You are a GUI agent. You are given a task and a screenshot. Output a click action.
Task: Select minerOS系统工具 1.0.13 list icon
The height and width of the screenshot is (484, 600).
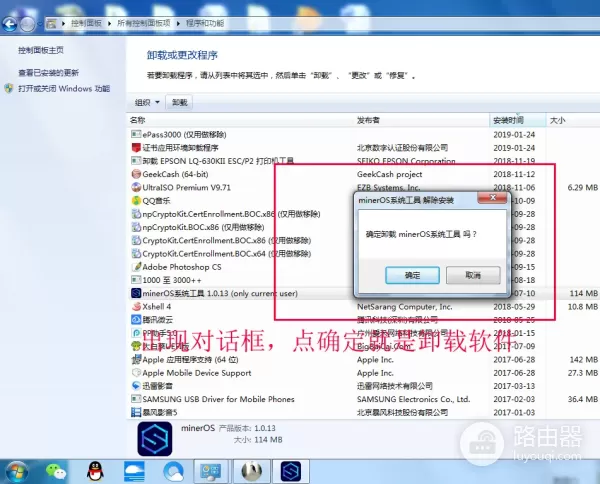(136, 293)
